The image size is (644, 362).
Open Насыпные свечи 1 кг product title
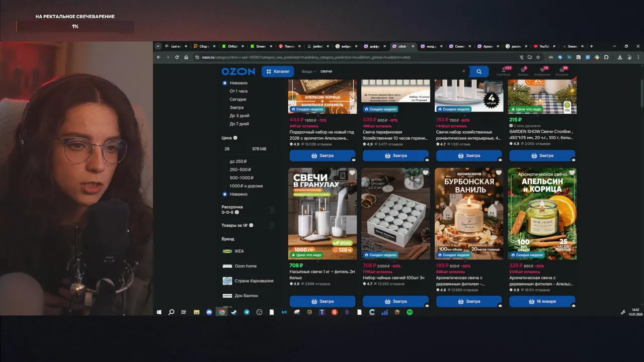[x=323, y=275]
